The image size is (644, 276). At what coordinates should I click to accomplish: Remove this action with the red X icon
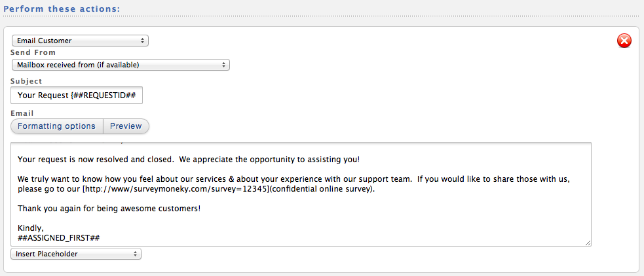click(624, 41)
